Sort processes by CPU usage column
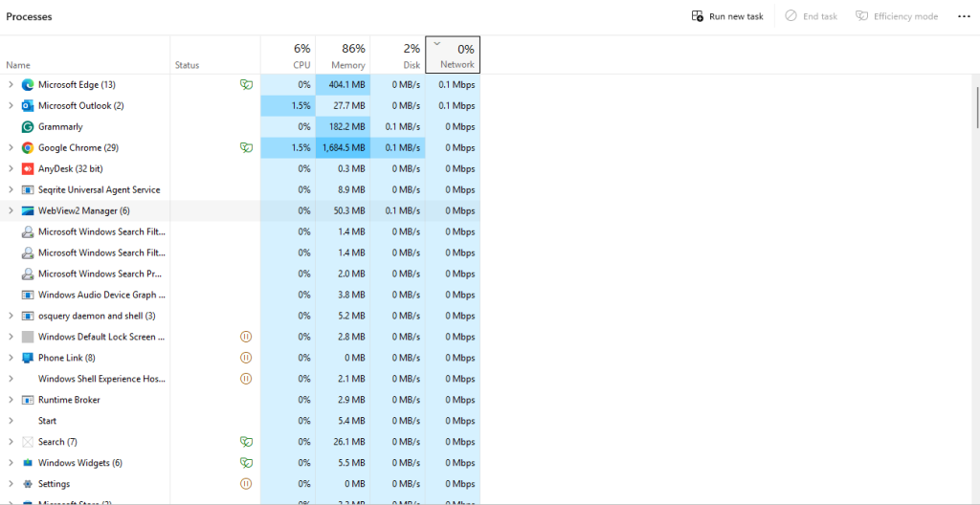Screen dimensions: 980x505 [x=287, y=55]
